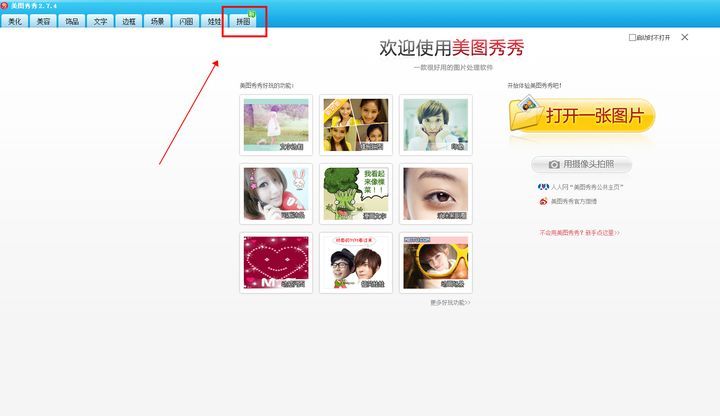Open the 饰品 tab
The height and width of the screenshot is (416, 720).
[x=72, y=21]
